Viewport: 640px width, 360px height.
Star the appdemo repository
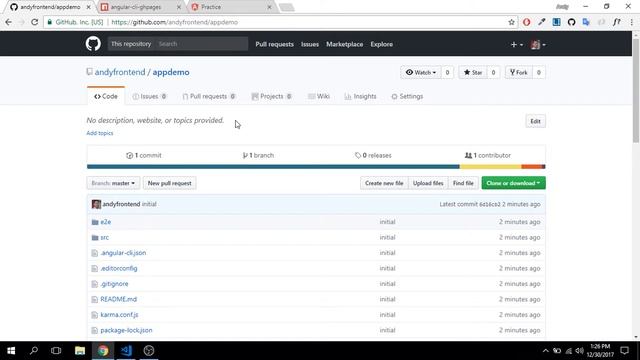click(473, 72)
